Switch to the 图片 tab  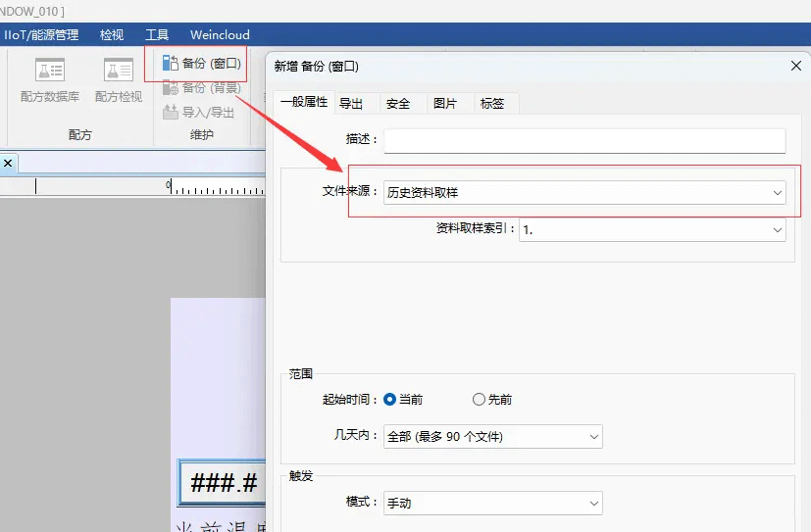(445, 103)
